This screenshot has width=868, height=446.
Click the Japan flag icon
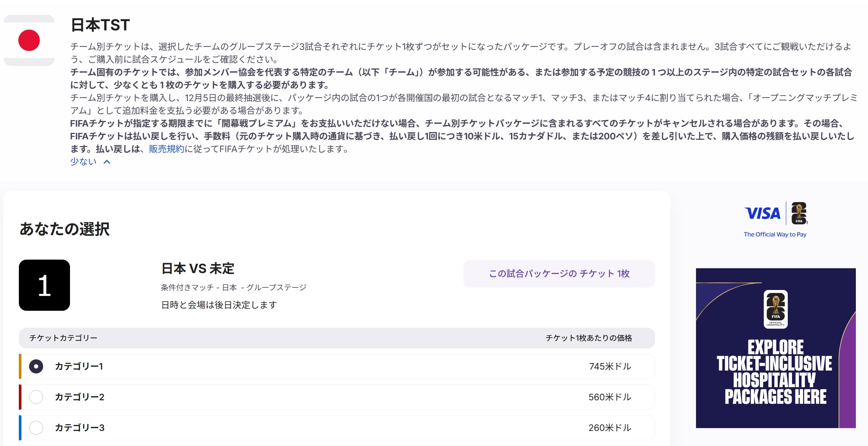29,40
